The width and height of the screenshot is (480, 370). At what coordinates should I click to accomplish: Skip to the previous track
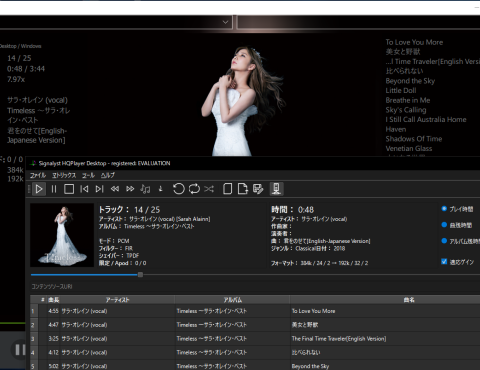click(84, 189)
